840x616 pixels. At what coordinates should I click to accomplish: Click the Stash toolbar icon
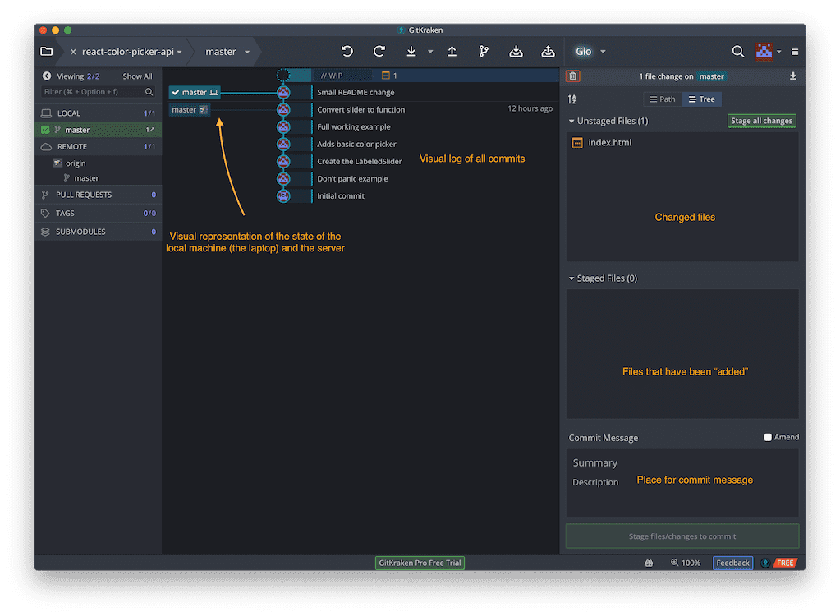516,52
